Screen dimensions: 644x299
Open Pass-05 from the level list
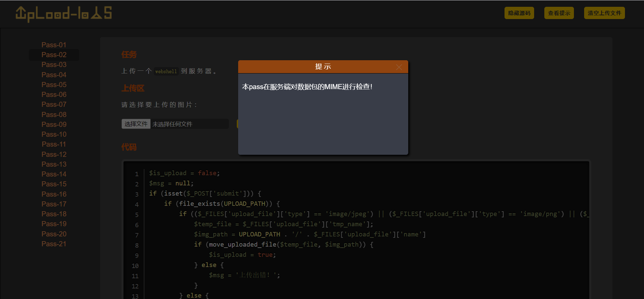point(54,85)
